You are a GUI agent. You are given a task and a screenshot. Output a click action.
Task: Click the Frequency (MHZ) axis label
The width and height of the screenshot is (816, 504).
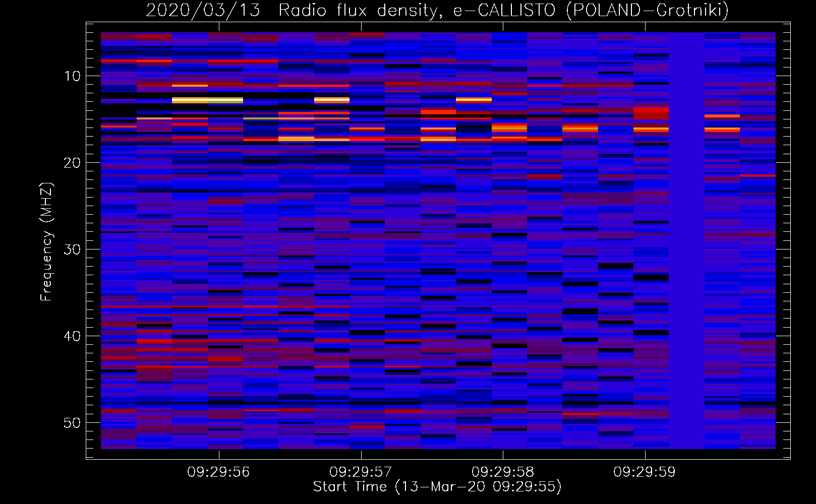[x=46, y=242]
